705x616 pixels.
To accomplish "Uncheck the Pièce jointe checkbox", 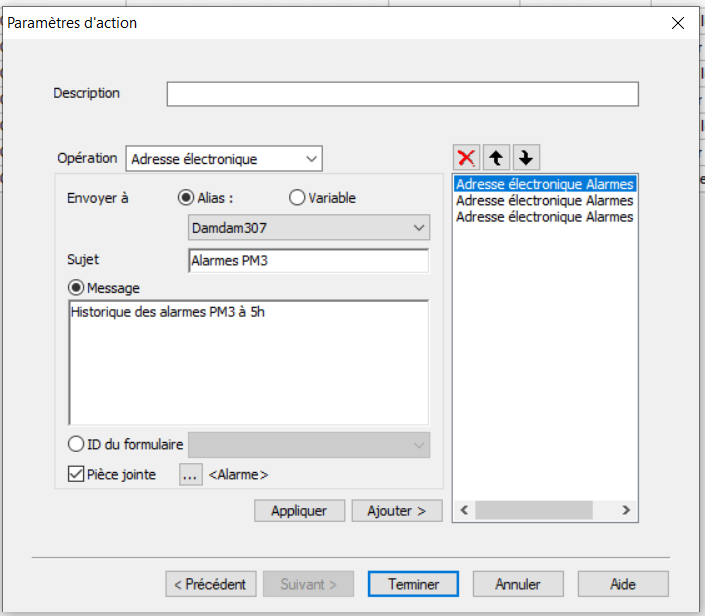I will pos(76,475).
